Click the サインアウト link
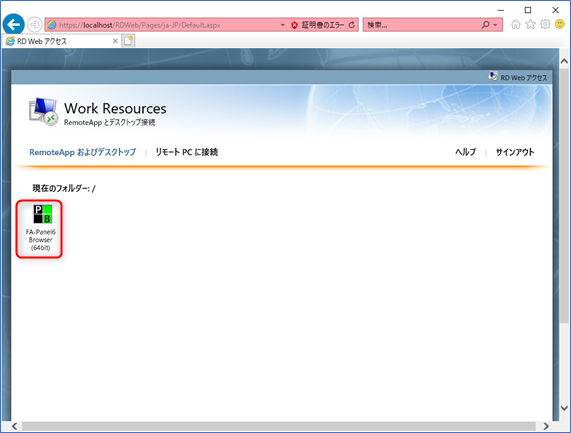 [x=515, y=152]
